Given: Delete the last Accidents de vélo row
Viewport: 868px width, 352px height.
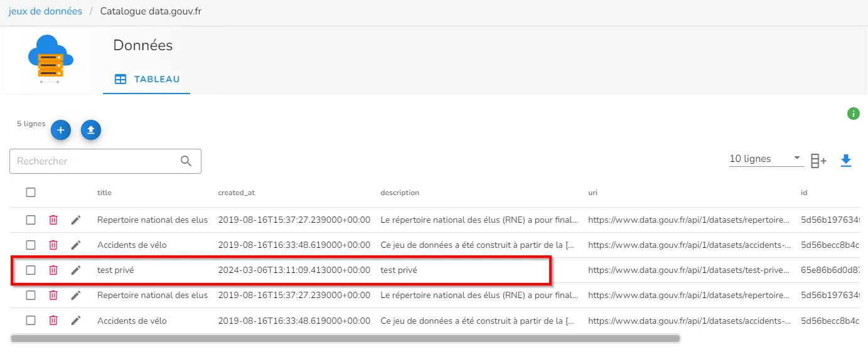Looking at the screenshot, I should 53,320.
